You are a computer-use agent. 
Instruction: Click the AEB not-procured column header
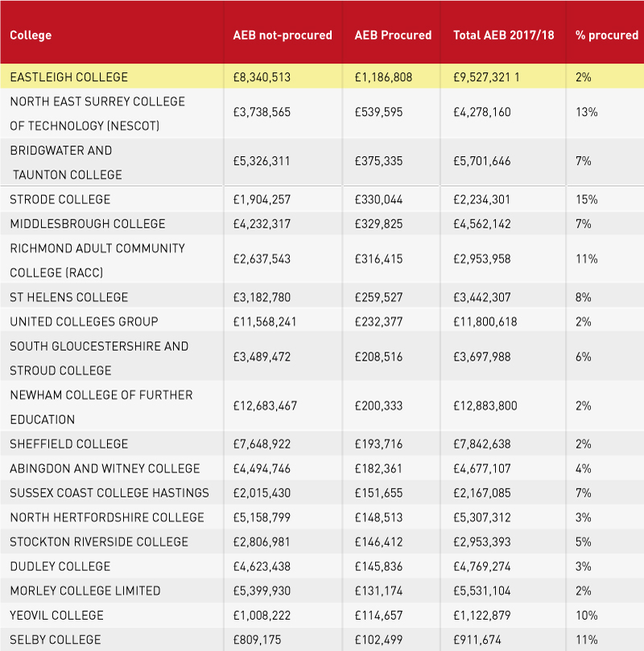[283, 35]
